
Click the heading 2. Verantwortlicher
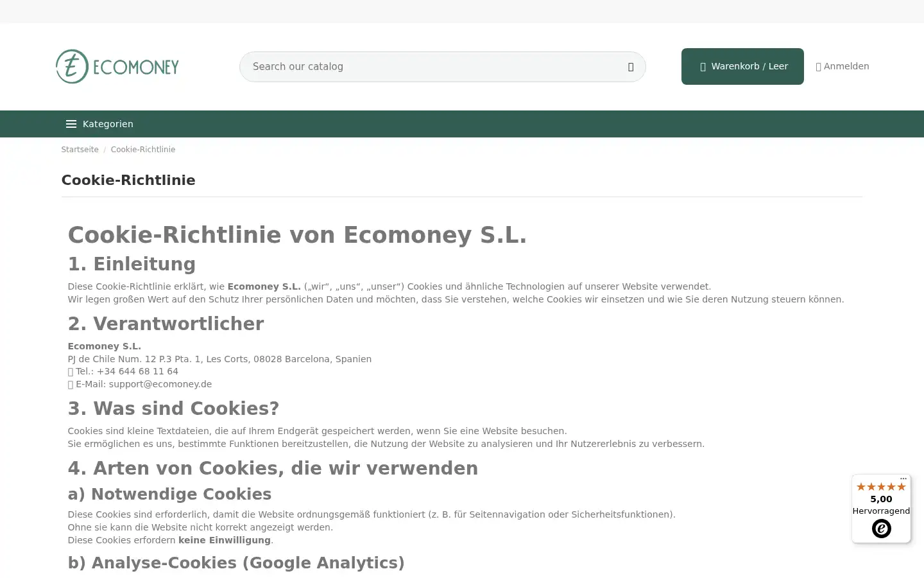click(166, 324)
